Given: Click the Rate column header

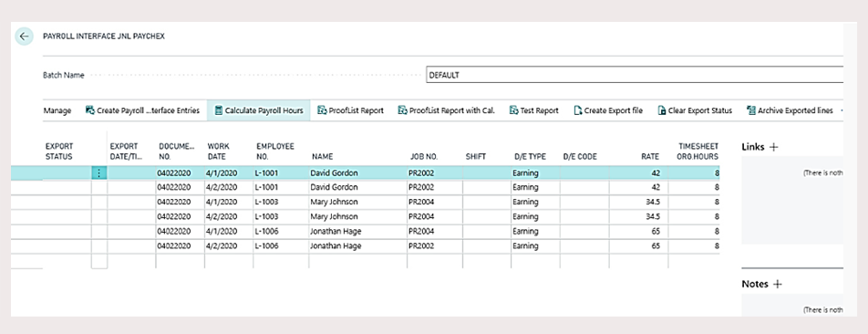Looking at the screenshot, I should [650, 157].
